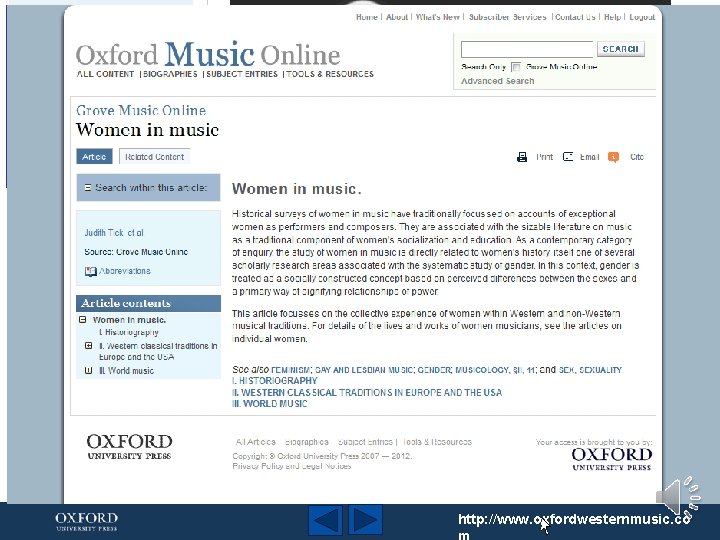The width and height of the screenshot is (720, 540).
Task: Select III. World music contents entry
Action: tap(126, 371)
